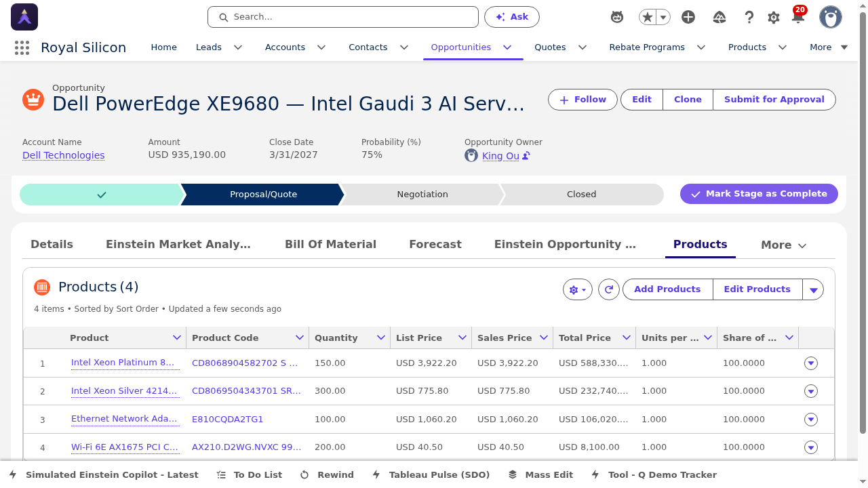Screen dimensions: 868x488
Task: Refresh the Products related list
Action: pyautogui.click(x=609, y=289)
